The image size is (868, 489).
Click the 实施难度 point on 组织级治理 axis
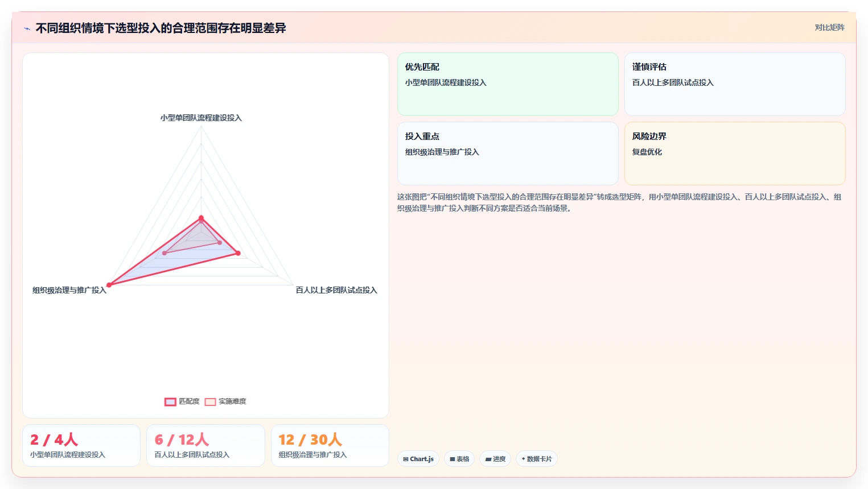pyautogui.click(x=164, y=253)
